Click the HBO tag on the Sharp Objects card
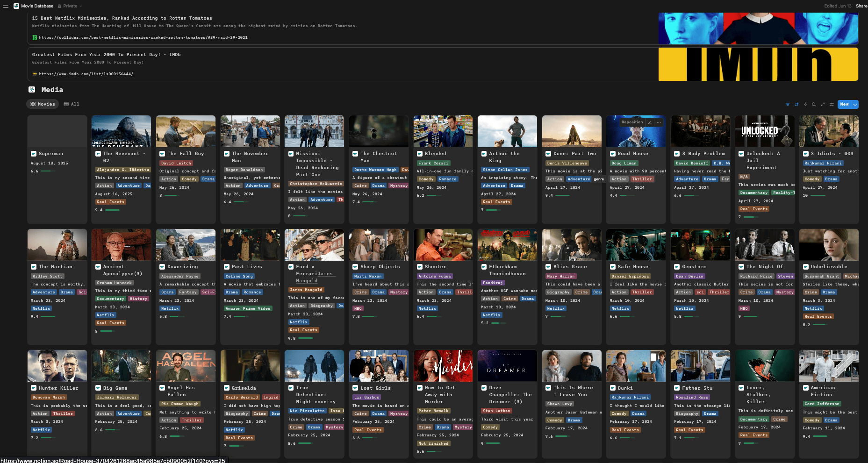Image resolution: width=868 pixels, height=463 pixels. [358, 308]
